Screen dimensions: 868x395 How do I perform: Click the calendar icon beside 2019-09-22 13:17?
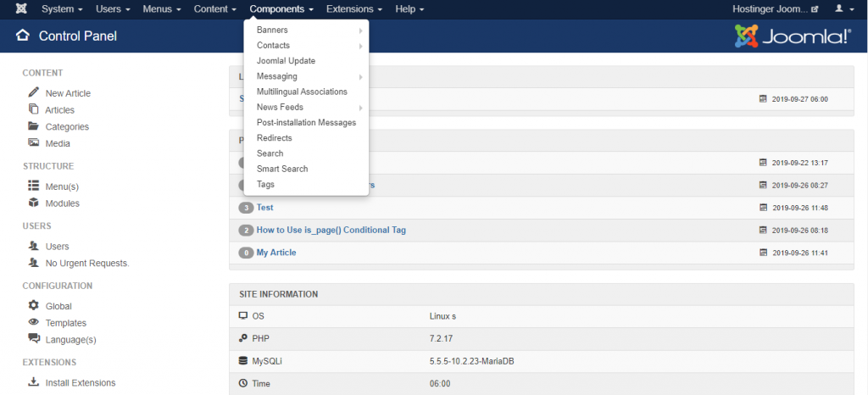[x=763, y=163]
